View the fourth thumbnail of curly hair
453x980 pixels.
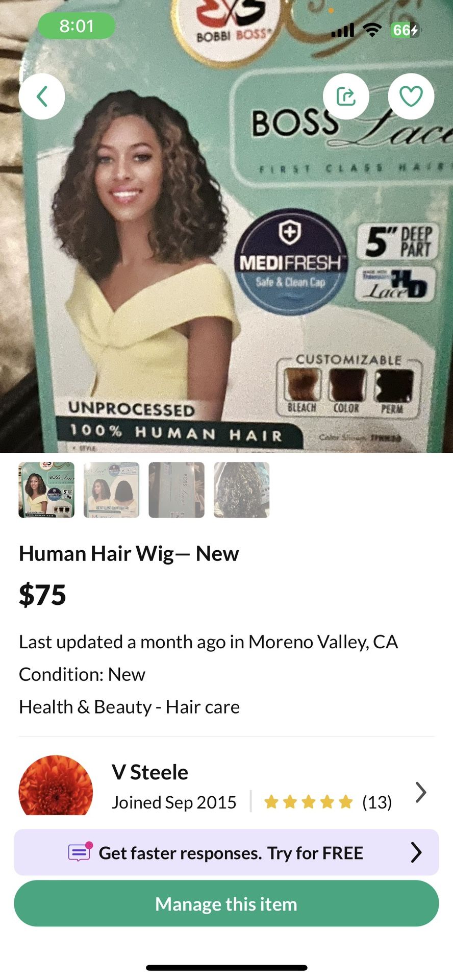coord(241,490)
